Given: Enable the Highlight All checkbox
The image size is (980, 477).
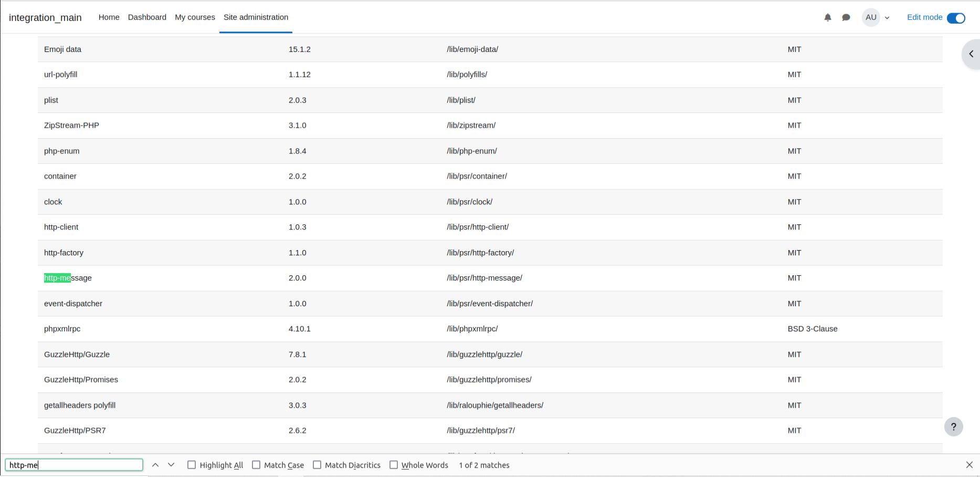Looking at the screenshot, I should (x=192, y=465).
